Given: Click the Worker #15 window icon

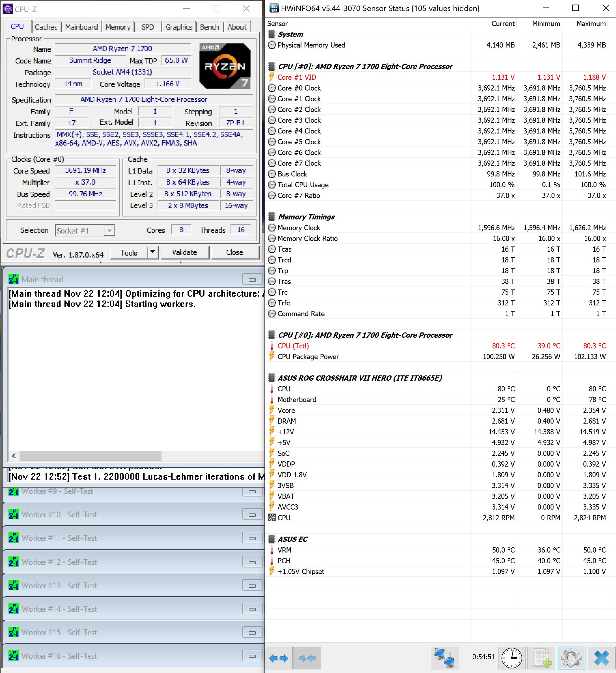Looking at the screenshot, I should click(x=14, y=632).
